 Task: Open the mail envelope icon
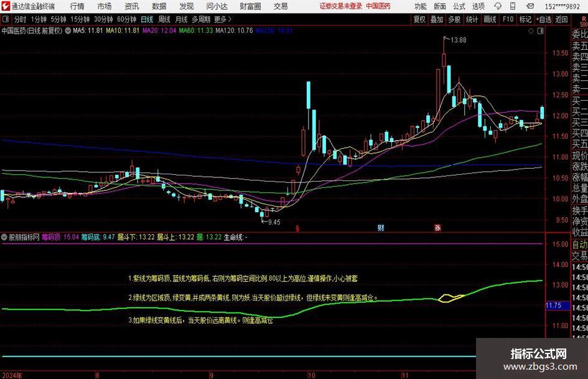click(530, 6)
